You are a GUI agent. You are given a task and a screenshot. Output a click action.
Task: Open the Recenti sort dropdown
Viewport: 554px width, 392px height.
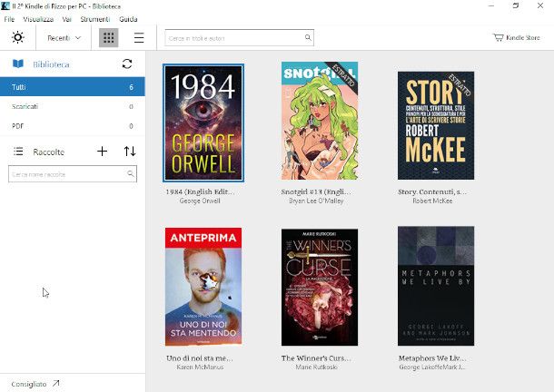[64, 38]
